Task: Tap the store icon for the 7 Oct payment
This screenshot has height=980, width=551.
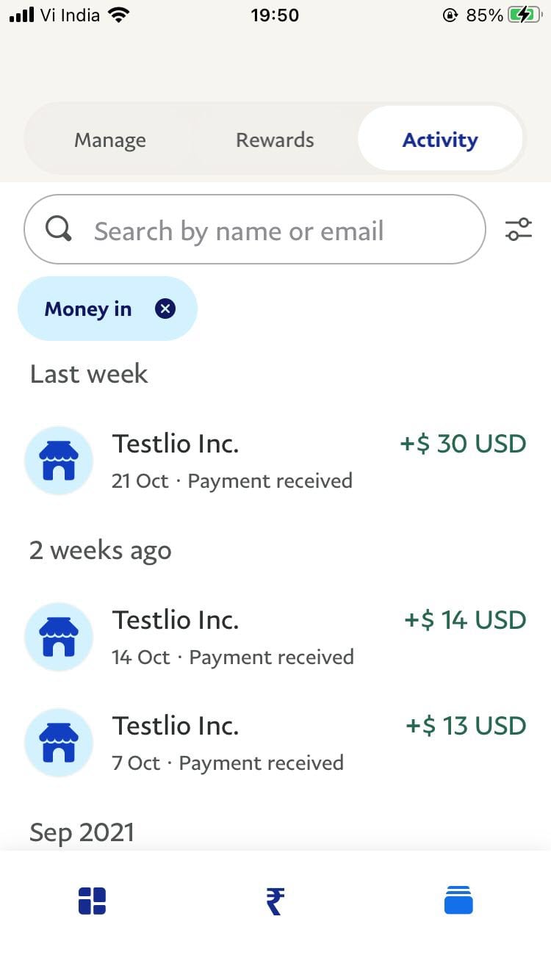Action: point(59,743)
